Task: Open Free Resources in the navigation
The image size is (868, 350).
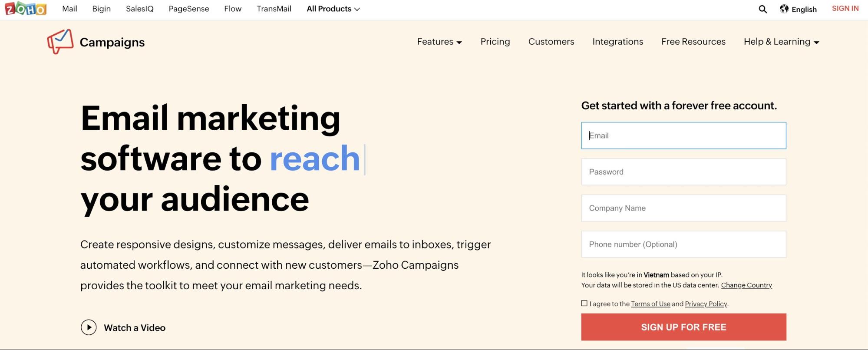Action: (693, 42)
